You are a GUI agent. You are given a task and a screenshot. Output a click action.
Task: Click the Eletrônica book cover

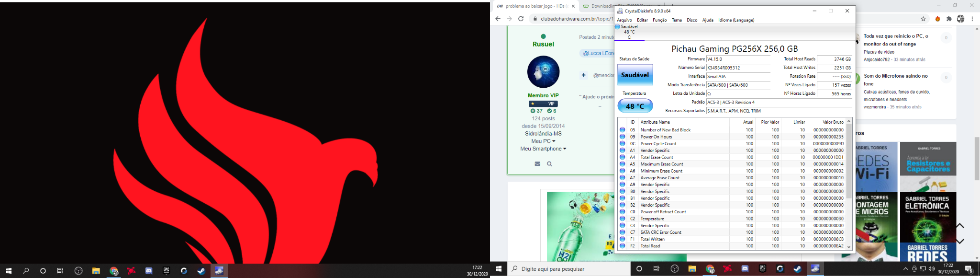928,217
